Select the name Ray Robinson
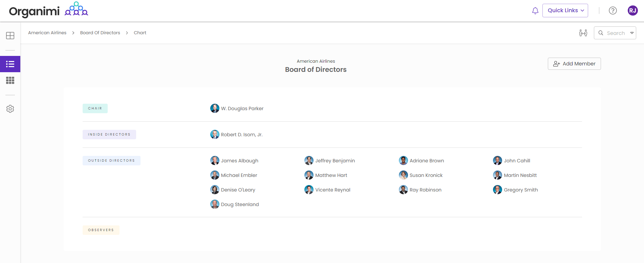This screenshot has height=263, width=644. [426, 190]
